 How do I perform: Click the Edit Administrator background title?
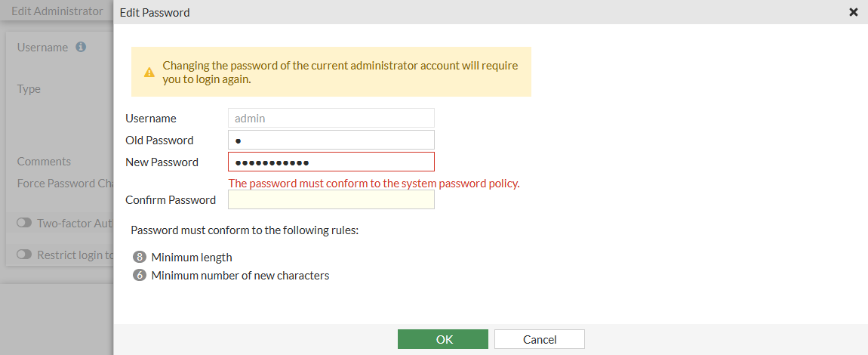point(57,11)
